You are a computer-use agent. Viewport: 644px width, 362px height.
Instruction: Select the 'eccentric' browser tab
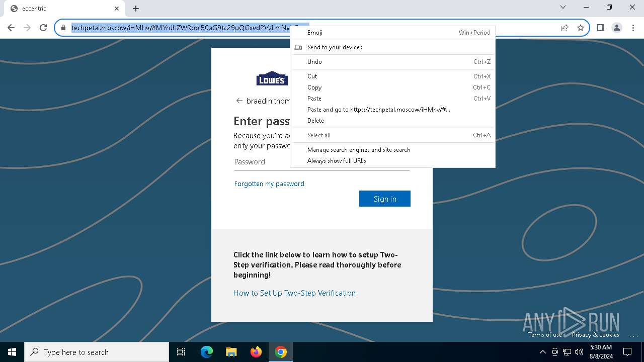click(x=64, y=9)
